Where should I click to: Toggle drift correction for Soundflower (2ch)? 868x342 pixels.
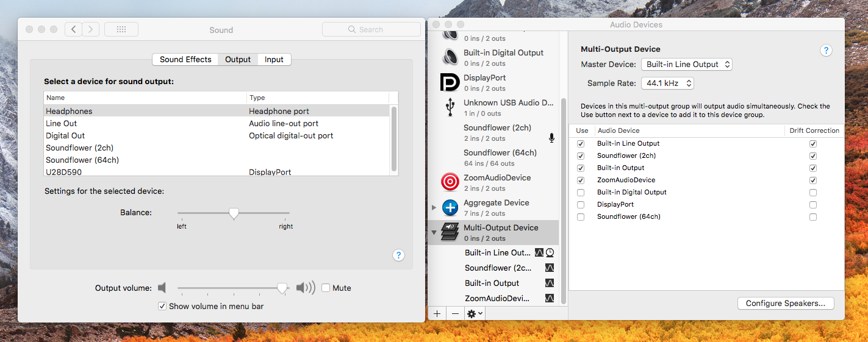pos(813,156)
